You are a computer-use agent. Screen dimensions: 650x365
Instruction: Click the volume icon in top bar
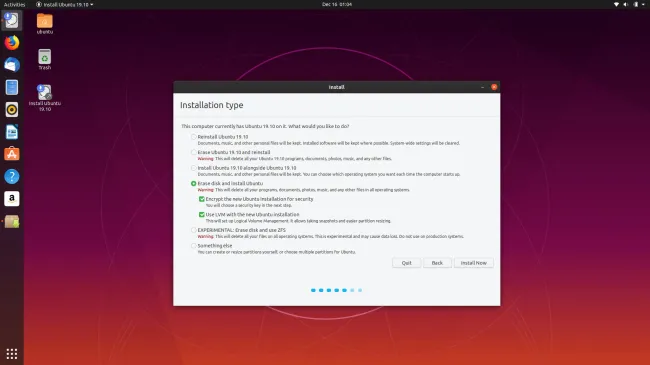pyautogui.click(x=626, y=4)
